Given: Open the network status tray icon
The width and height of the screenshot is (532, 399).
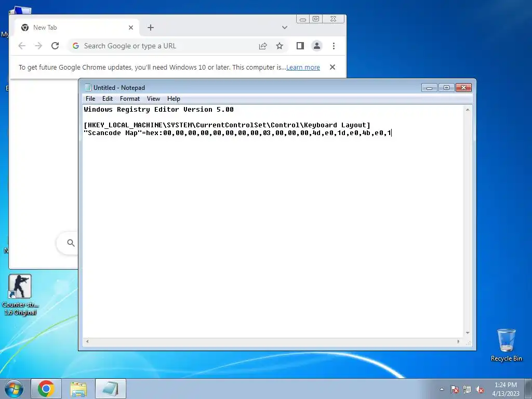Looking at the screenshot, I should pyautogui.click(x=467, y=389).
